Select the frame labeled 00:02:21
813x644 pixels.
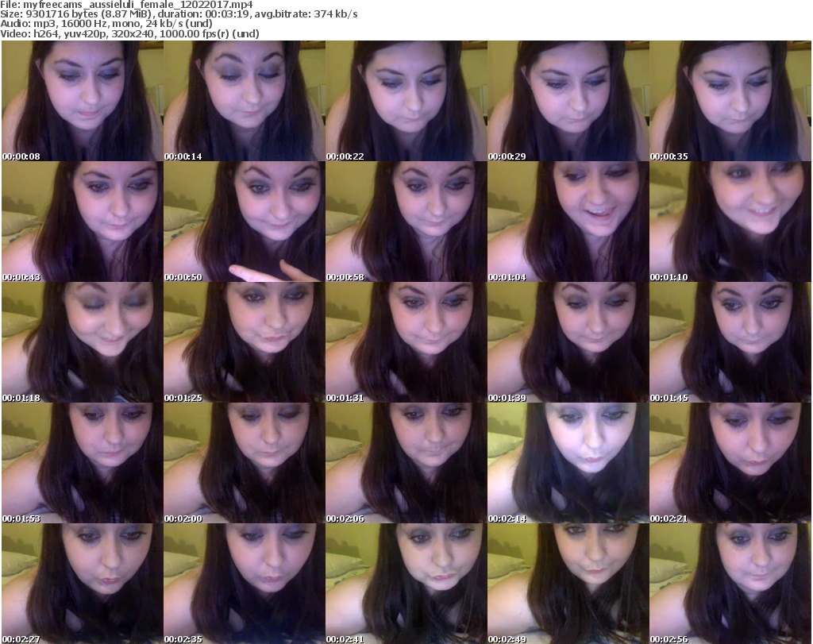point(730,464)
